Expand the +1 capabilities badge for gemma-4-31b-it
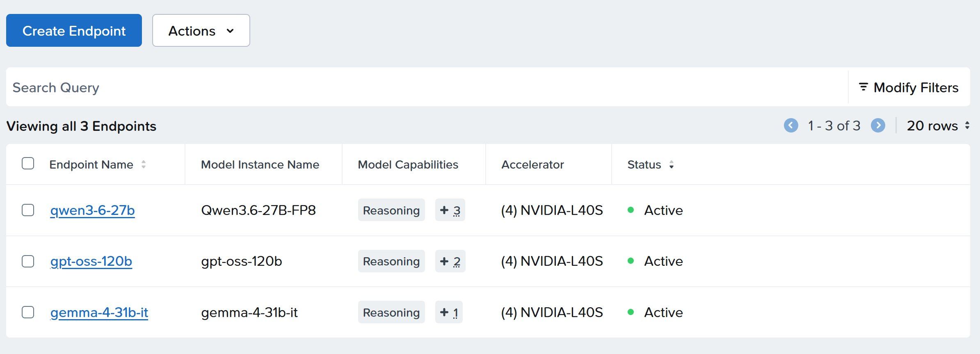 [x=449, y=312]
